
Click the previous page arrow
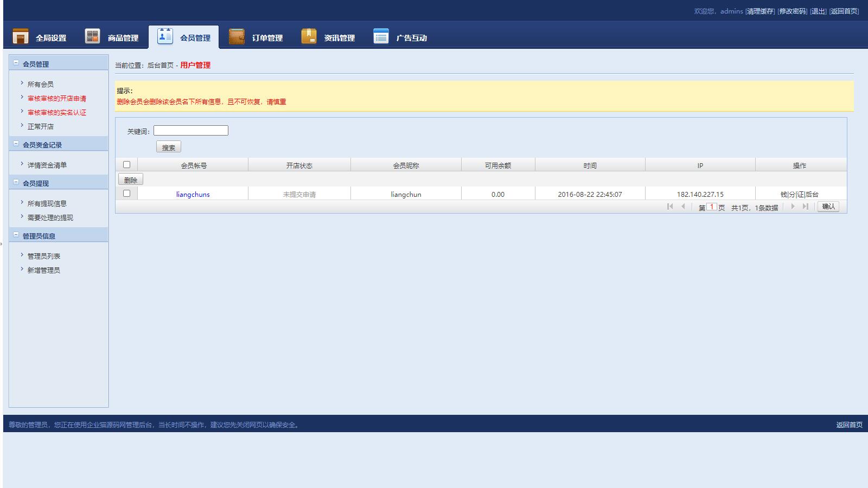tap(684, 207)
